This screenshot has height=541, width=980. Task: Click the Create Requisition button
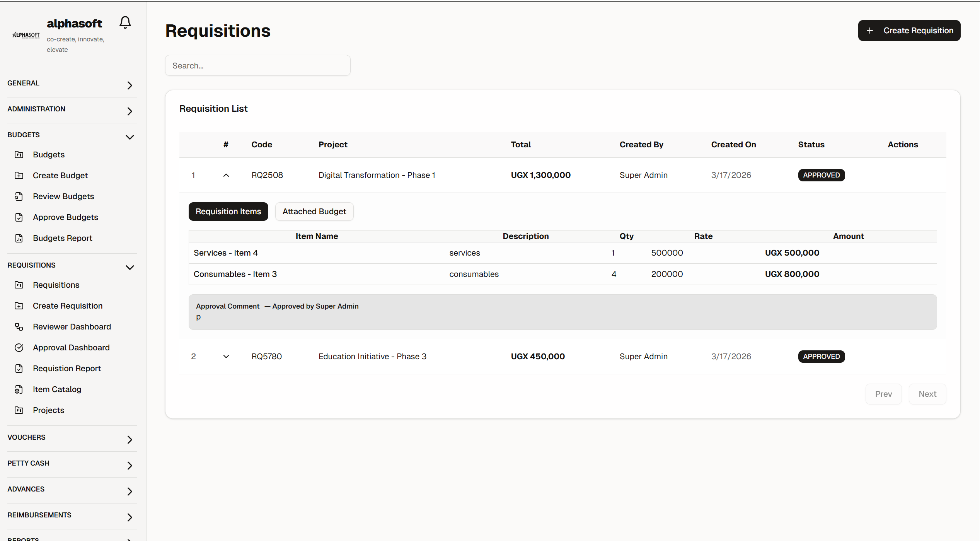[x=909, y=31]
